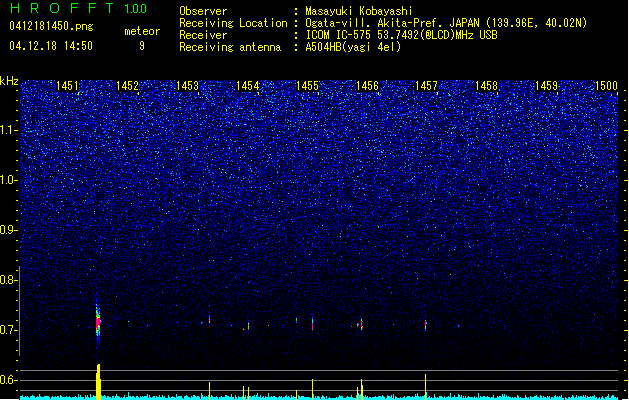Viewport: 629px width, 400px height.
Task: Select the observer name Masayuki Kobayashi
Action: 359,11
